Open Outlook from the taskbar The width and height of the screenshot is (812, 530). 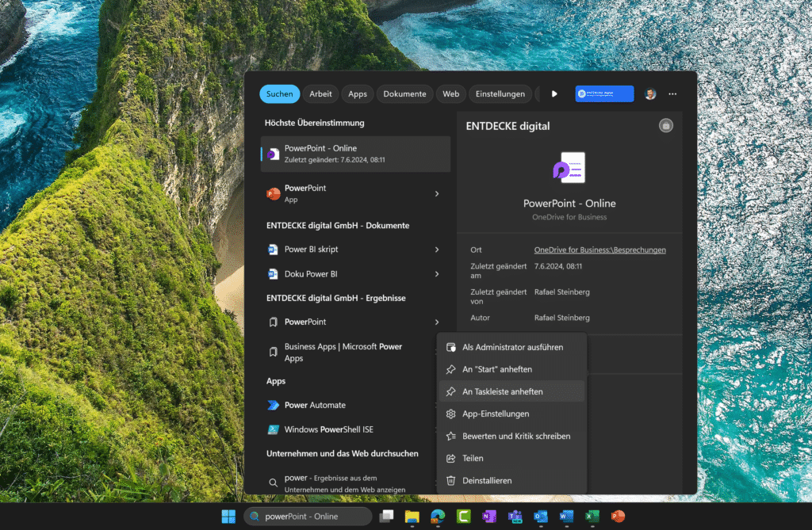pyautogui.click(x=541, y=517)
